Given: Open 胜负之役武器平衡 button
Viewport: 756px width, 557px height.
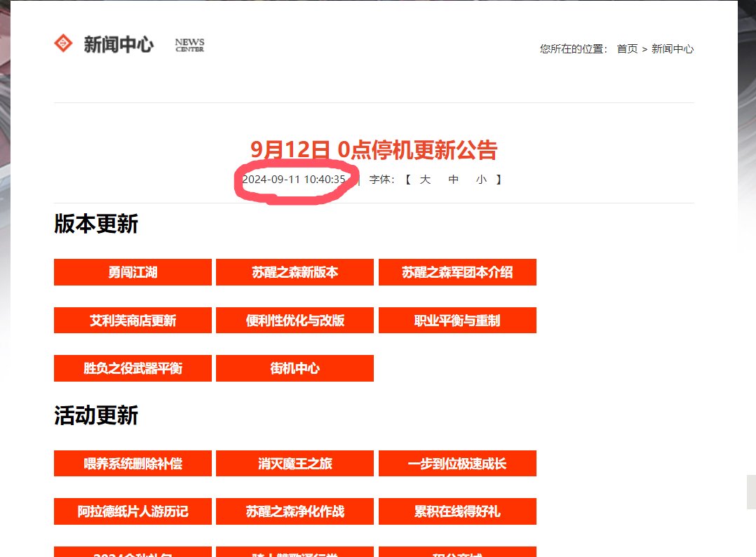Looking at the screenshot, I should pyautogui.click(x=133, y=368).
